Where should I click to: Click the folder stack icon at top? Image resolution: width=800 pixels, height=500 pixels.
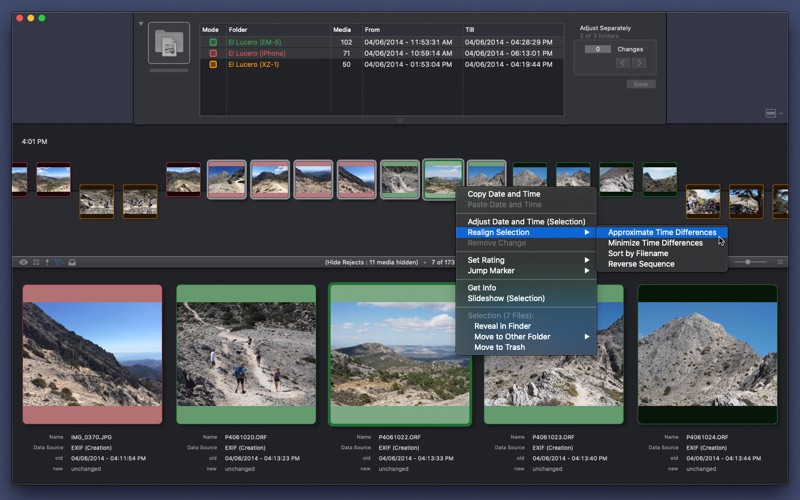tap(168, 44)
